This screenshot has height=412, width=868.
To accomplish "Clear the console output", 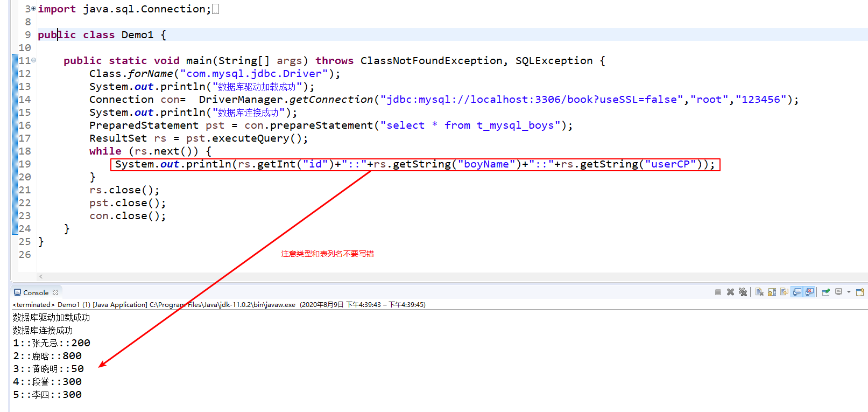I will [x=759, y=292].
